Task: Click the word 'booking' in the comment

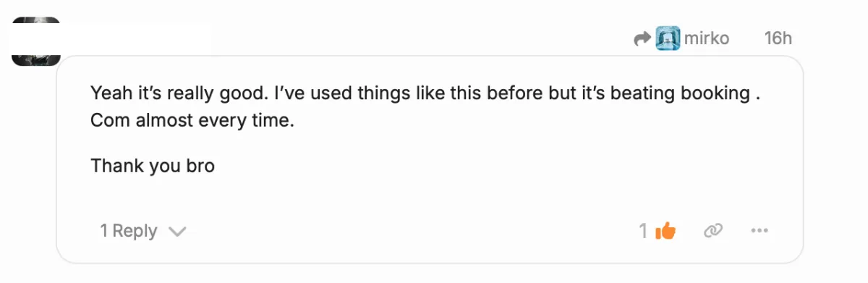Action: pos(712,93)
